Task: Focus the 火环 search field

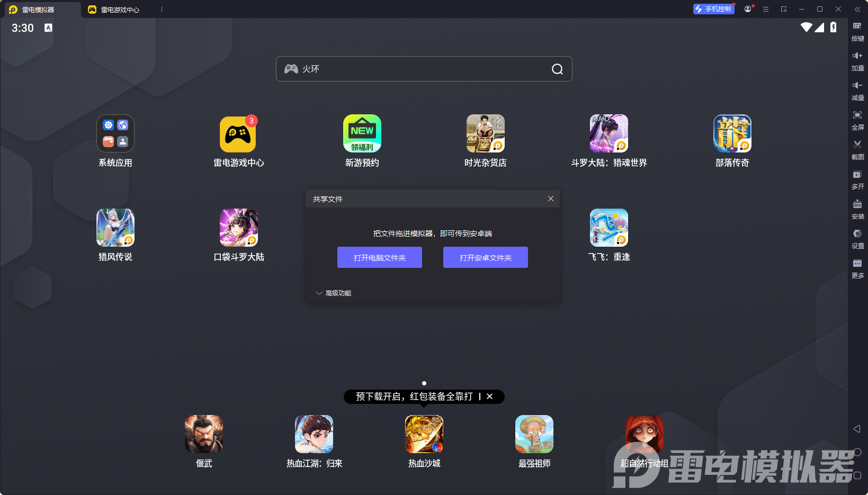Action: 424,69
